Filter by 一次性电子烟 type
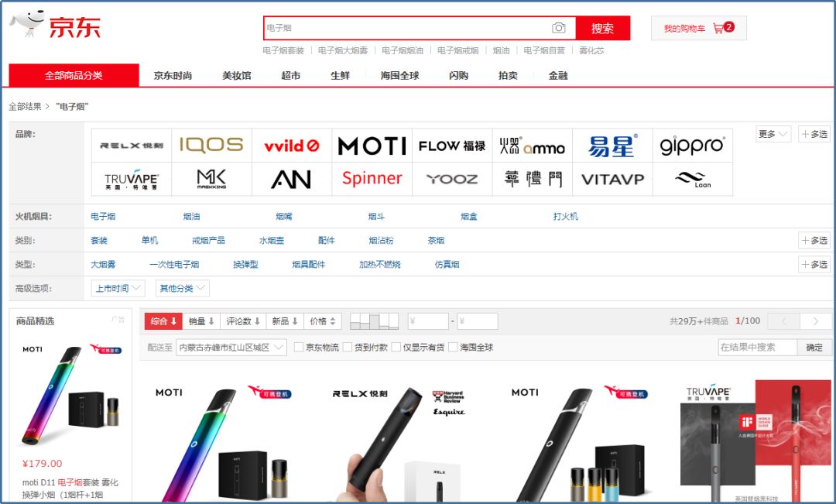The image size is (836, 504). pos(174,264)
